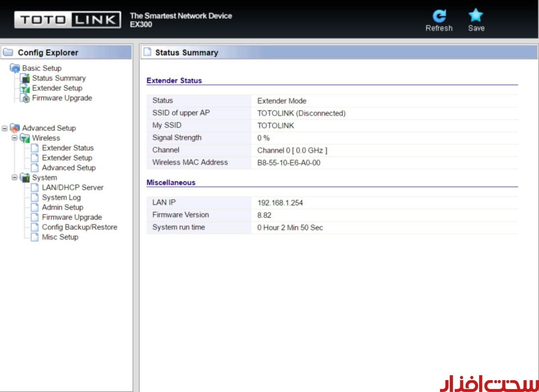Collapse the Wireless tree branch
Screen dimensions: 539x392
pyautogui.click(x=15, y=138)
